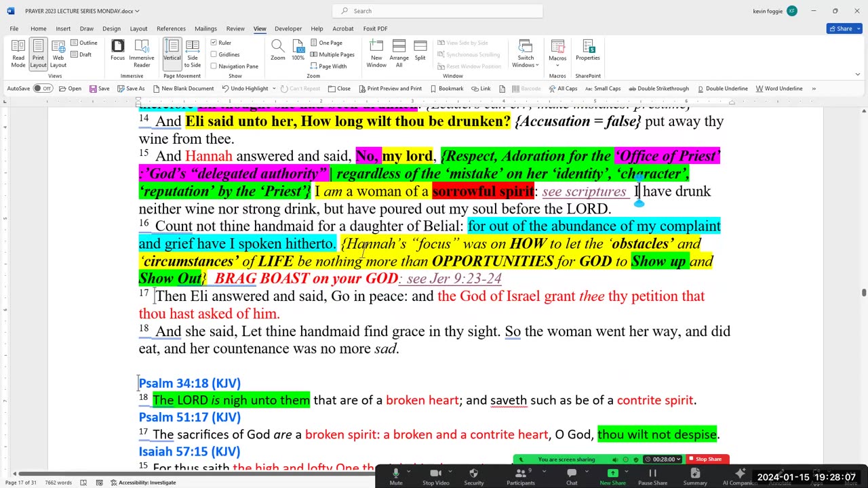Choose One Page zoom

326,43
